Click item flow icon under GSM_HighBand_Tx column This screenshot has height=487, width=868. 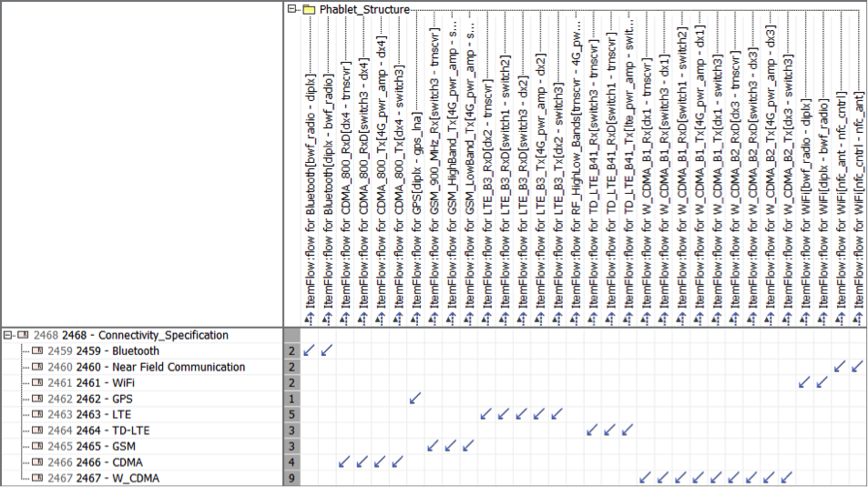click(451, 319)
